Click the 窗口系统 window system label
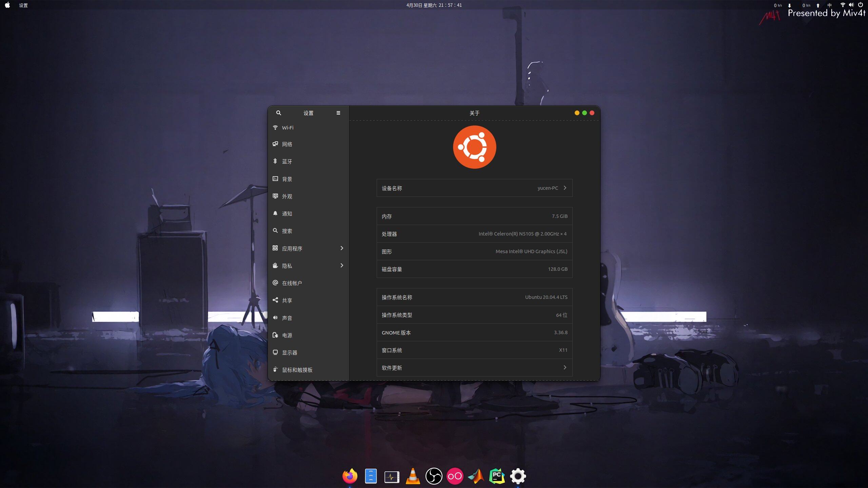 pos(392,350)
